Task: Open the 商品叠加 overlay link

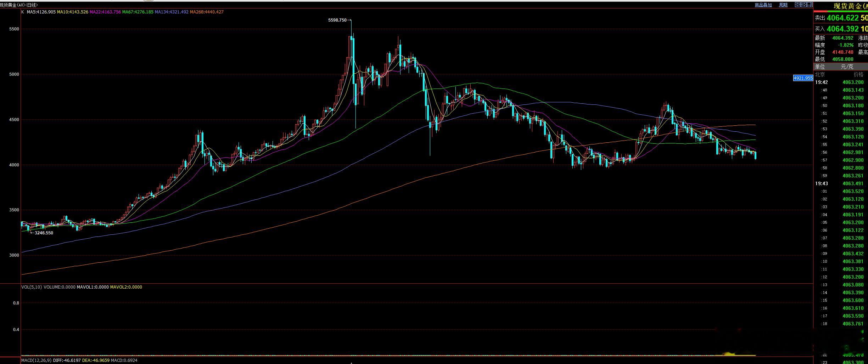Action: tap(763, 5)
